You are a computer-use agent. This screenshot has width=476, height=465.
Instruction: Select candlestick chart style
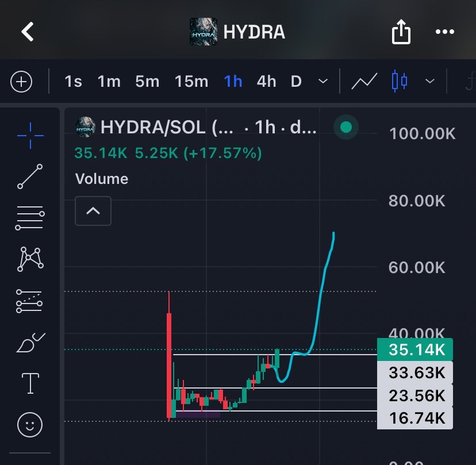399,81
